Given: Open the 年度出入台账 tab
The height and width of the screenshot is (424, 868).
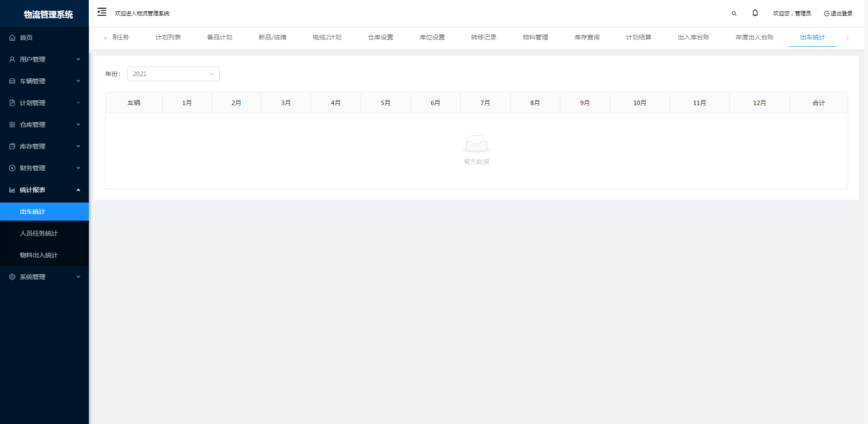Looking at the screenshot, I should coord(754,37).
